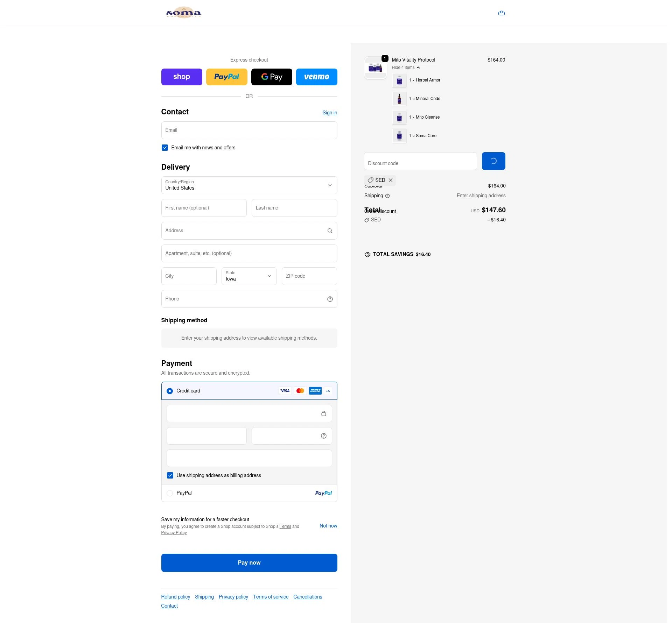Open the cart bag icon in header
672x623 pixels.
click(x=501, y=13)
